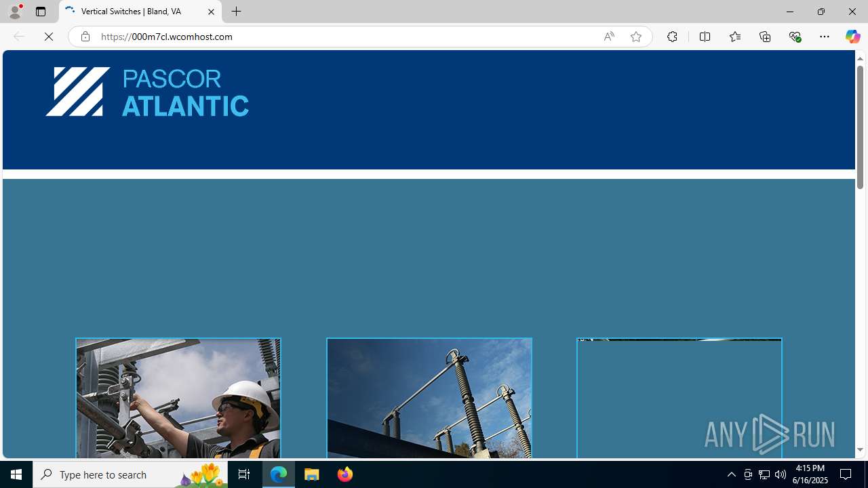Open the Copilot sidebar
868x488 pixels.
(x=852, y=37)
